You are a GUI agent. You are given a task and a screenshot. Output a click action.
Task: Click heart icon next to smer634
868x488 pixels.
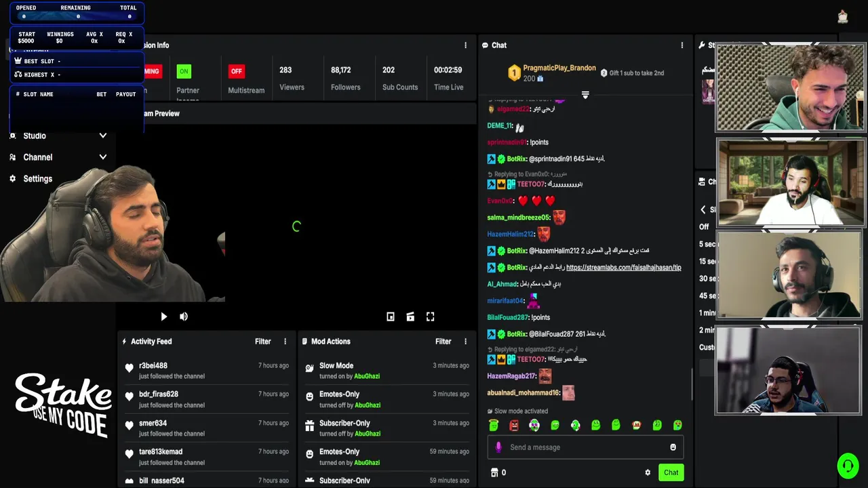coord(130,426)
